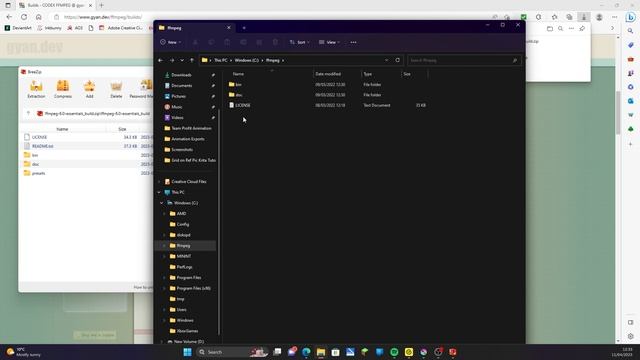This screenshot has height=360, width=640.
Task: Select README.txt in the BreeZip file list
Action: [43, 146]
